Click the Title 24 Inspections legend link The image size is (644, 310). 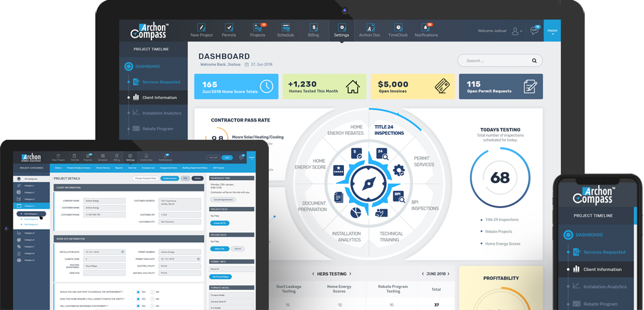click(502, 219)
